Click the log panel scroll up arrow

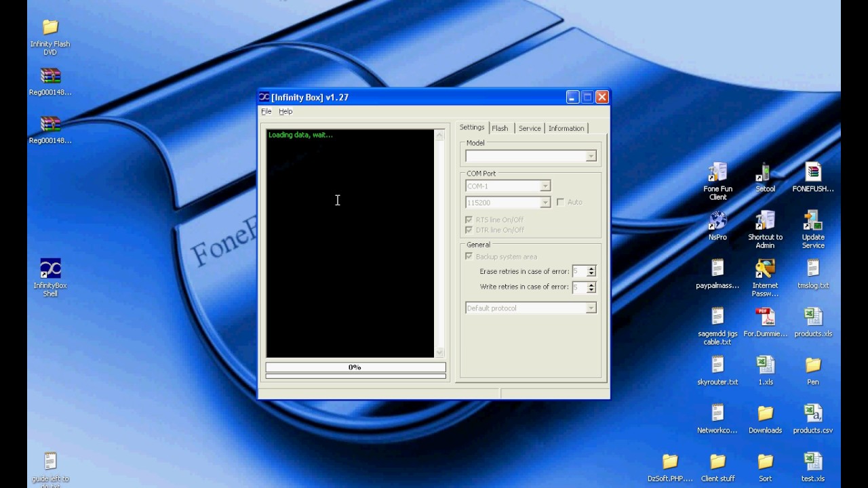coord(439,135)
